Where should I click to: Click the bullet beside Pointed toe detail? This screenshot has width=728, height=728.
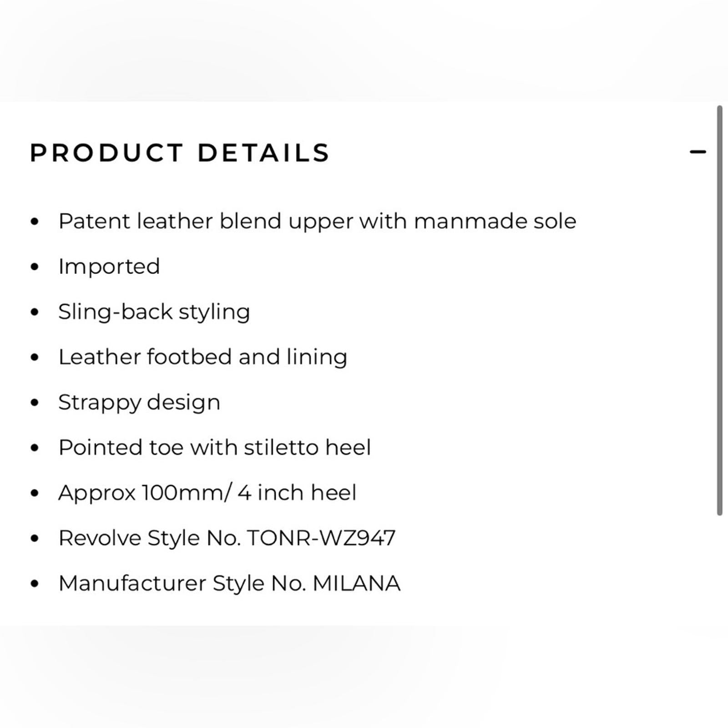34,448
